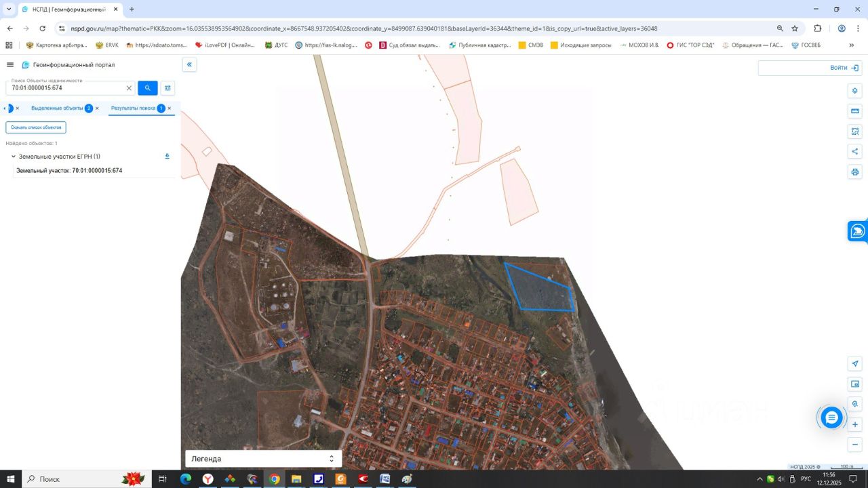Screen dimensions: 868x488
Task: Select land parcel 70:01:0000015:674 result
Action: pyautogui.click(x=69, y=171)
